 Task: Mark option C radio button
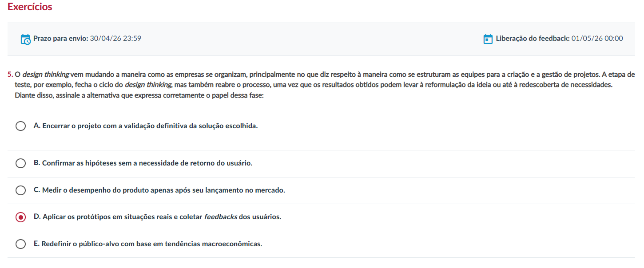tap(20, 190)
